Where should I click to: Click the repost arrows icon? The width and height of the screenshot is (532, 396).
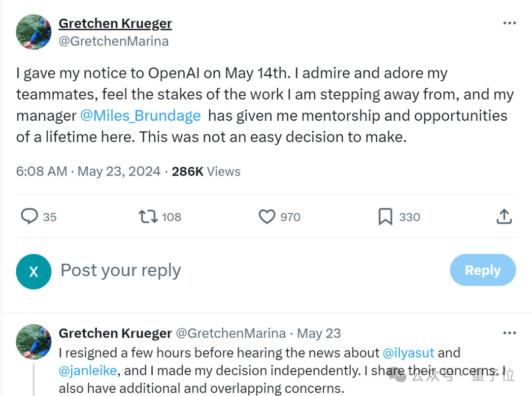coord(148,216)
